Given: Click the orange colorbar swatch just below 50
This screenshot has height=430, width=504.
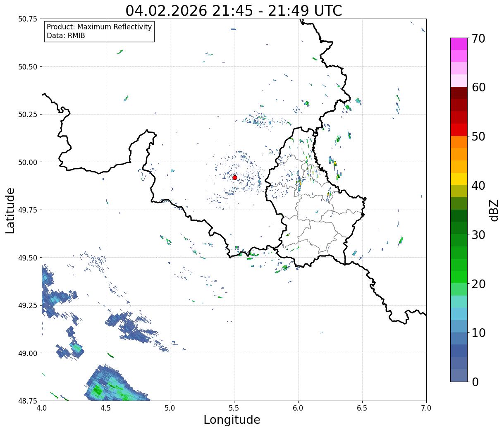Looking at the screenshot, I should [459, 142].
